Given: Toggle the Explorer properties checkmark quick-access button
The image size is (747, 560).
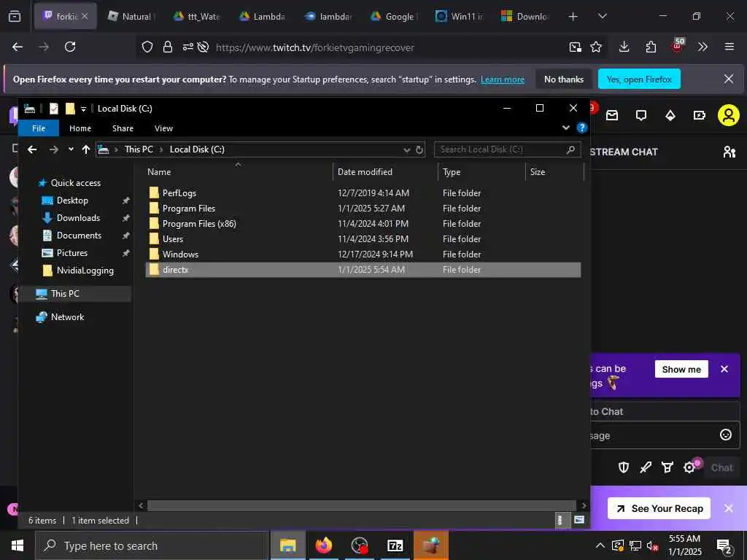Looking at the screenshot, I should pyautogui.click(x=54, y=109).
